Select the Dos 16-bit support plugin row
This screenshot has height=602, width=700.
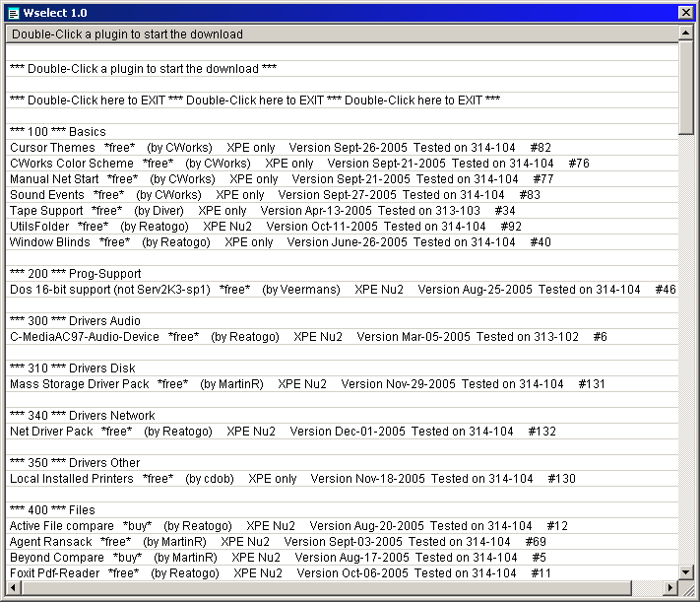[342, 290]
